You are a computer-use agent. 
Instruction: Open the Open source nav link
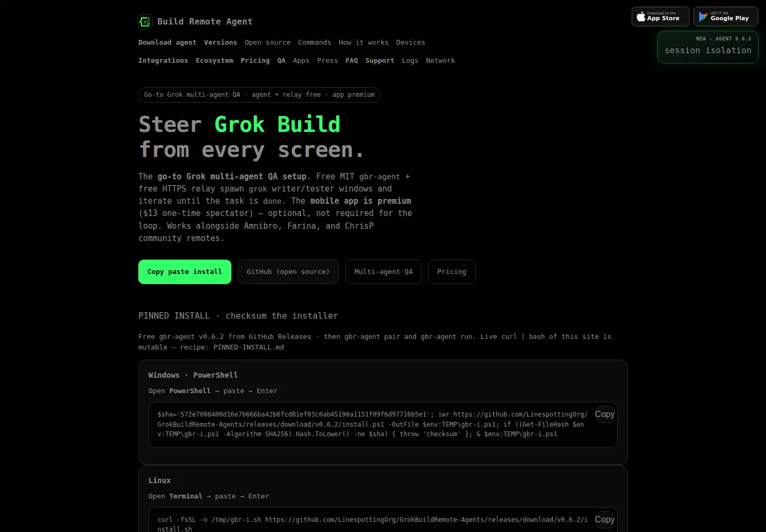tap(268, 43)
